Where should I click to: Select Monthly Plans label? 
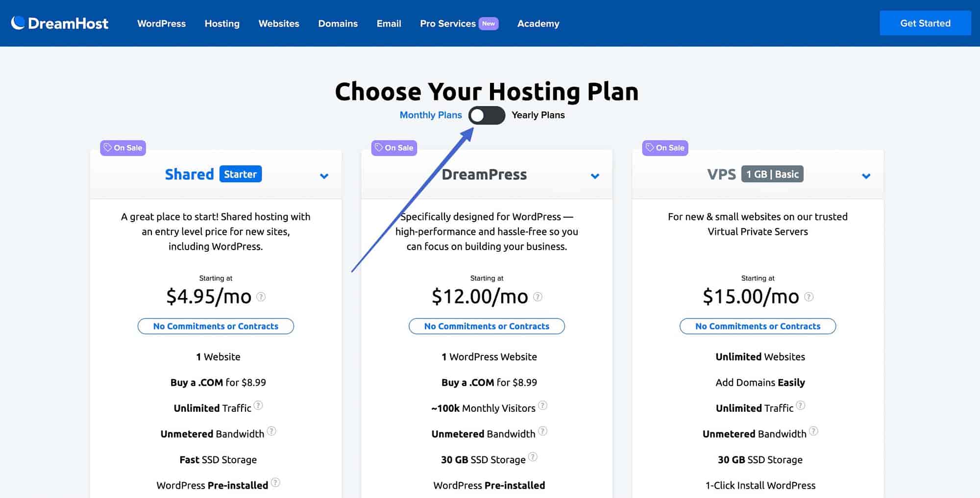[431, 115]
